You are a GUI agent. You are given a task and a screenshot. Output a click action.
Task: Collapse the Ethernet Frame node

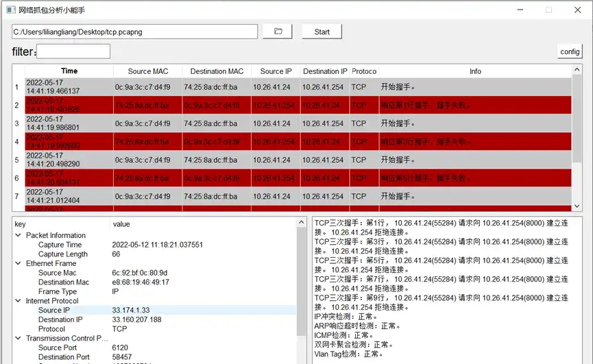(18, 263)
